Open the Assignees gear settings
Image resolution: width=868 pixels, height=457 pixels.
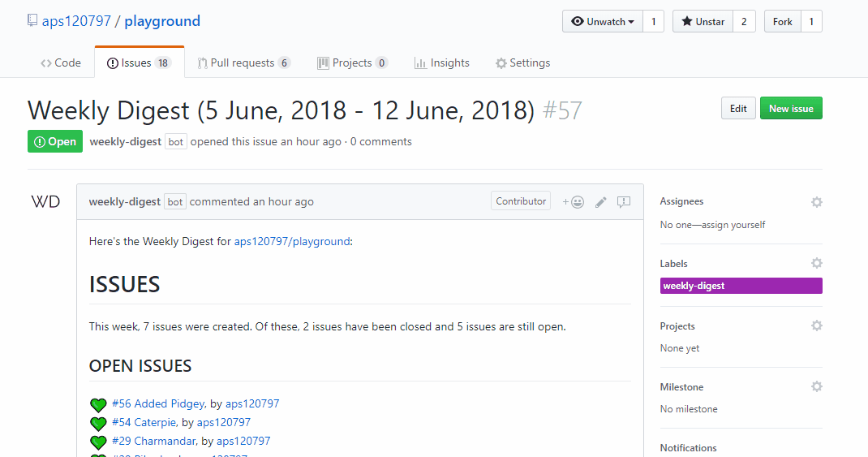point(816,201)
